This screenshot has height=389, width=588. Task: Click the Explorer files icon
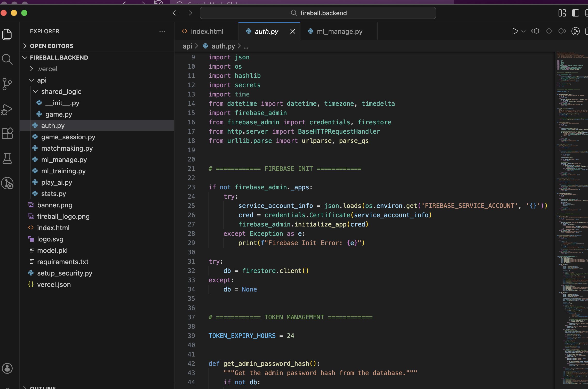7,34
